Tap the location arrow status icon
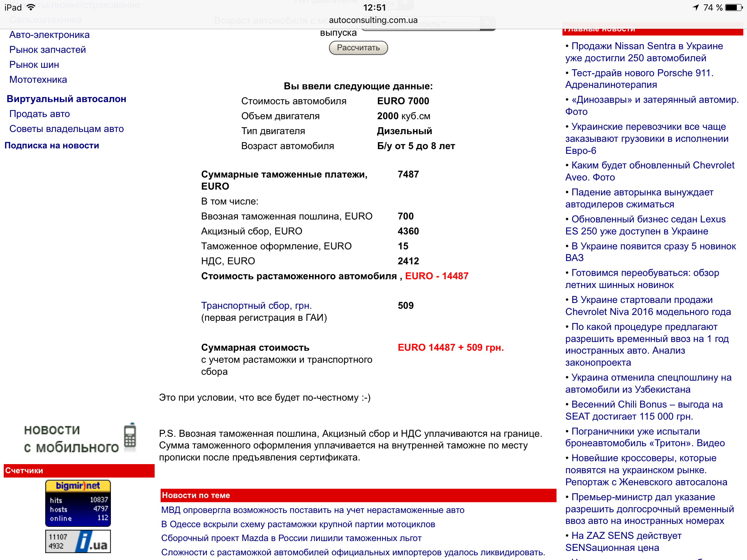This screenshot has width=747, height=560. 696,7
